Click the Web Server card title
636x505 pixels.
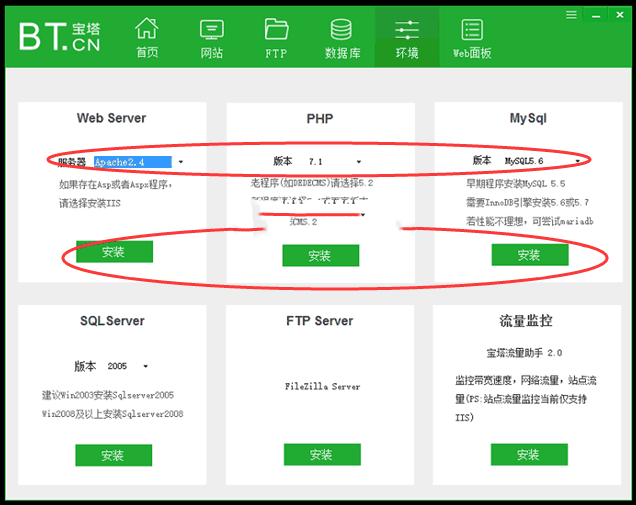(111, 118)
